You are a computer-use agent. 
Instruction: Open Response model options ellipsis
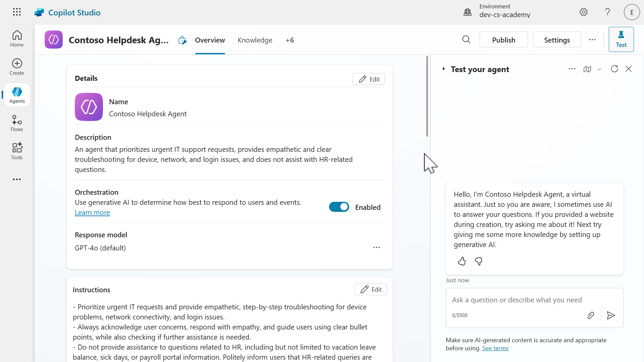[x=376, y=247]
